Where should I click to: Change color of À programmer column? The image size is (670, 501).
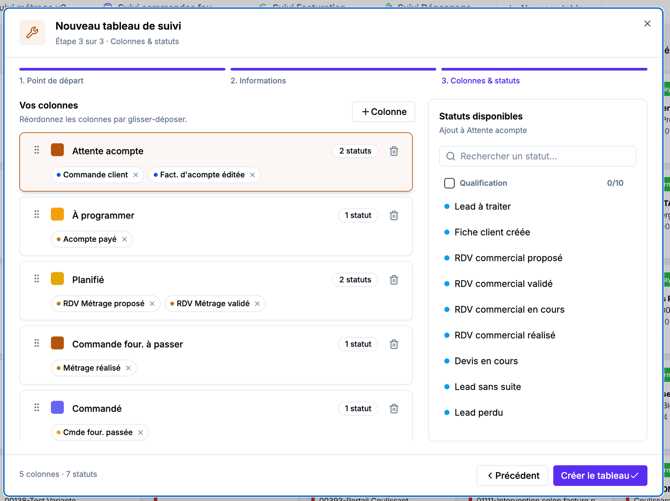(x=57, y=214)
